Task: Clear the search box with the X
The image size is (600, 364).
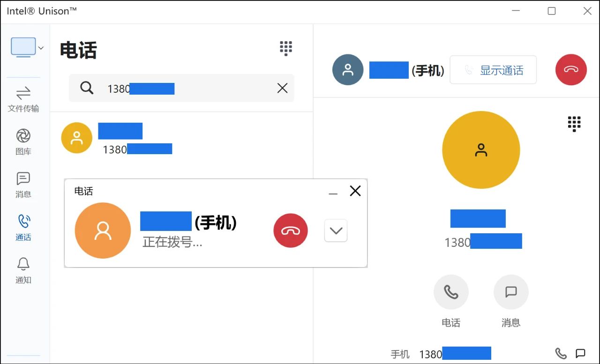Action: pos(282,88)
